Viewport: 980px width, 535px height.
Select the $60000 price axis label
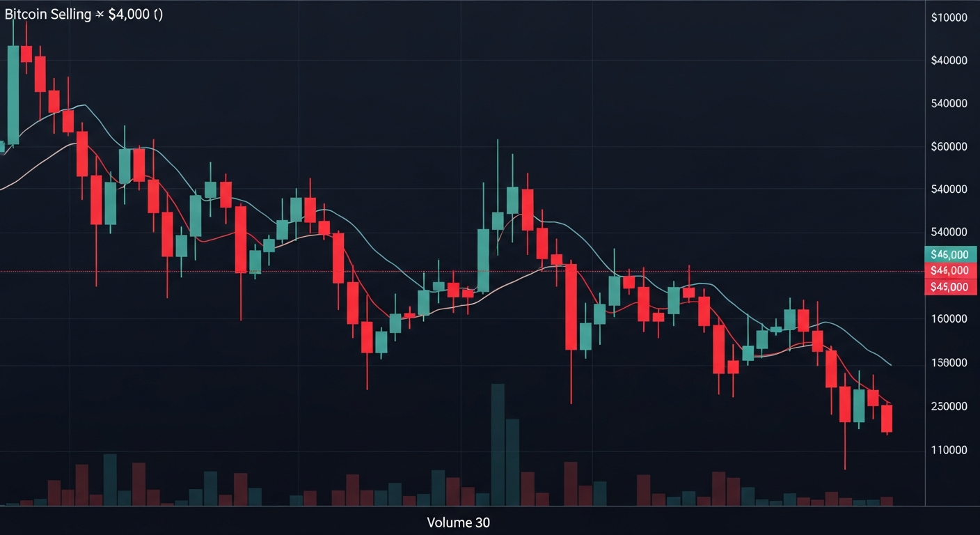pos(949,146)
